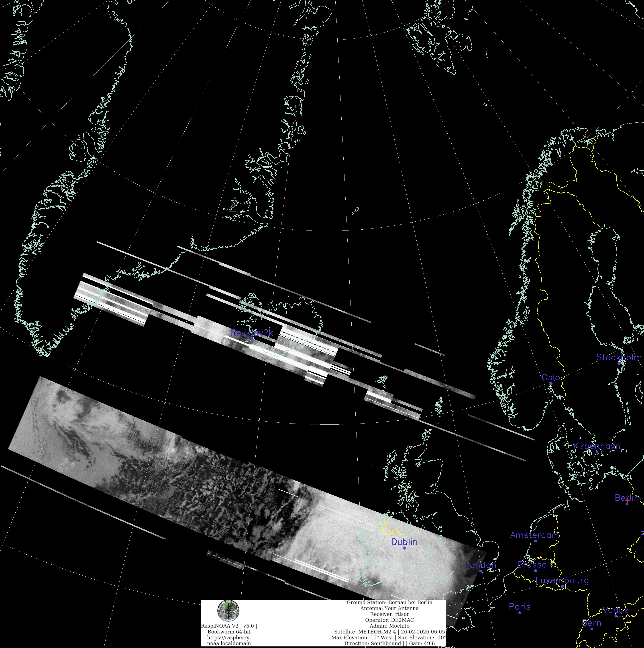This screenshot has height=648, width=644.
Task: Click the RaspiNOAA V2 version text
Action: tap(229, 626)
